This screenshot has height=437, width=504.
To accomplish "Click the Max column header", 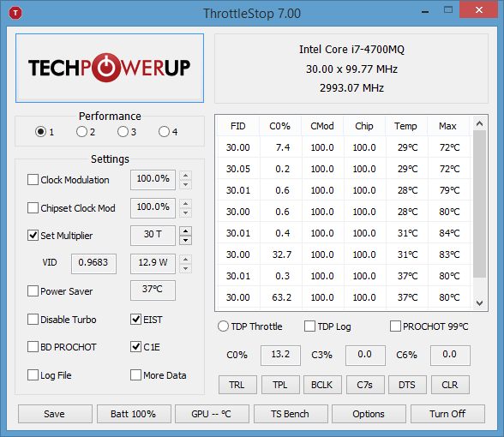I will point(448,126).
